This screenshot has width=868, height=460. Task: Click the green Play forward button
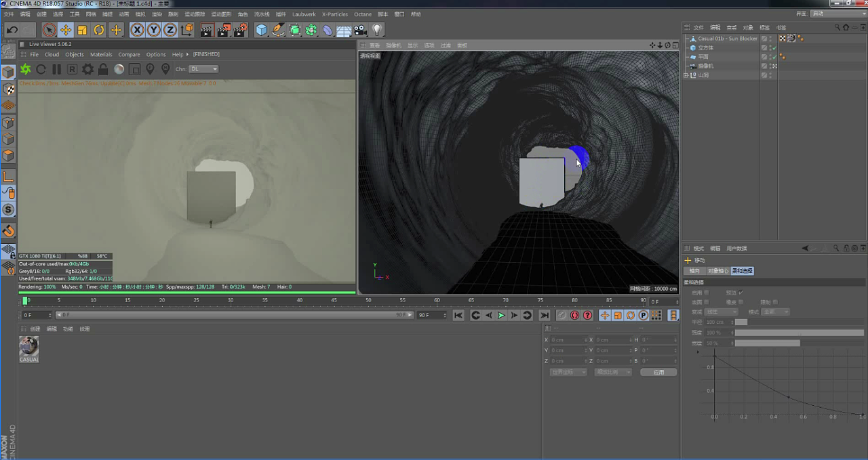point(501,315)
